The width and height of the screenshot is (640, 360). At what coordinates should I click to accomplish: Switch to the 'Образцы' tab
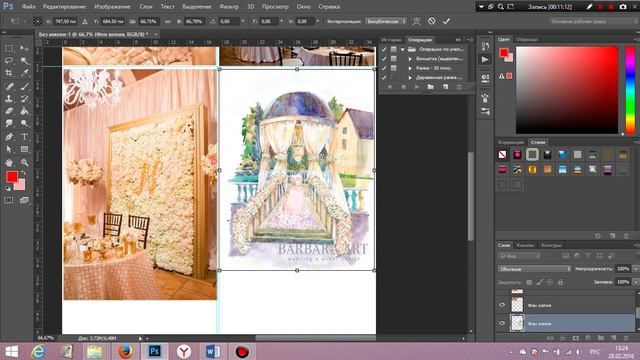point(527,39)
